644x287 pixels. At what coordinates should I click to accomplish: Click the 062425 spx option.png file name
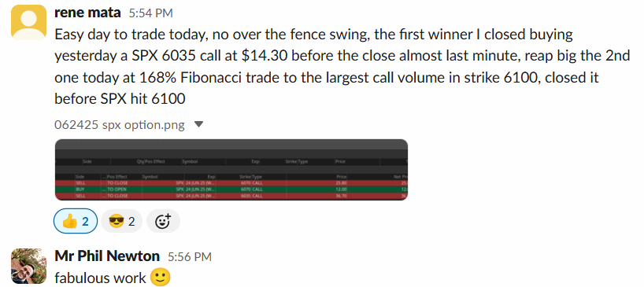point(120,125)
